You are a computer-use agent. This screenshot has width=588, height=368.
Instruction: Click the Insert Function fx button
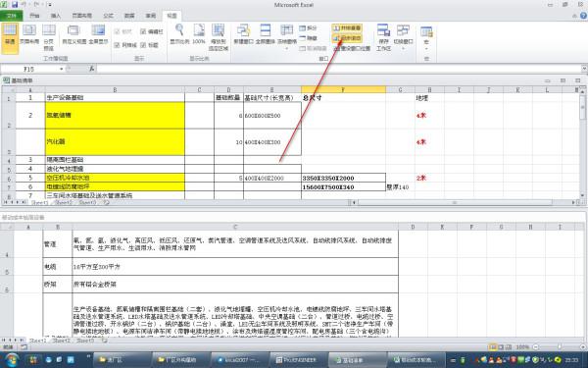point(91,69)
